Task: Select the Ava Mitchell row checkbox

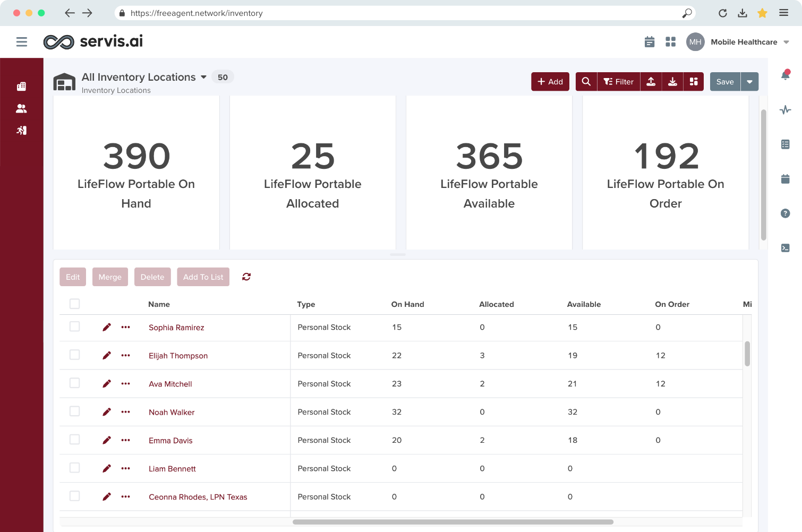Action: pos(75,383)
